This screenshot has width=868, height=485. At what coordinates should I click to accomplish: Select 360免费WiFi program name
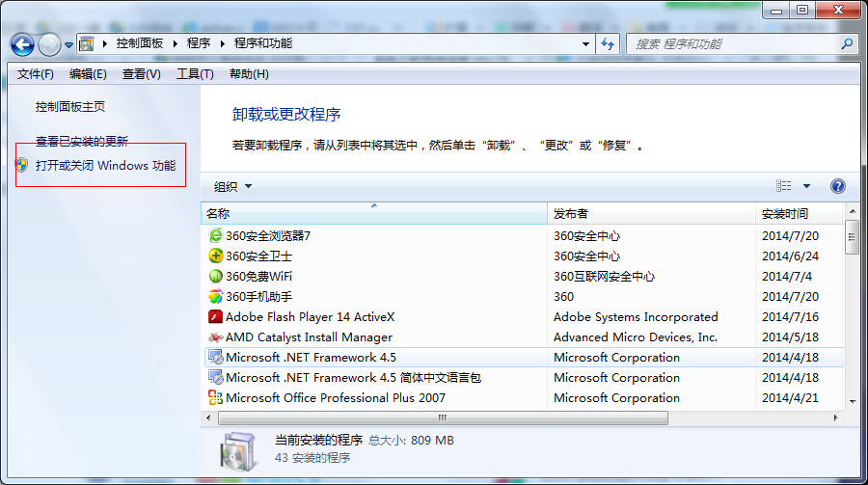coord(258,277)
